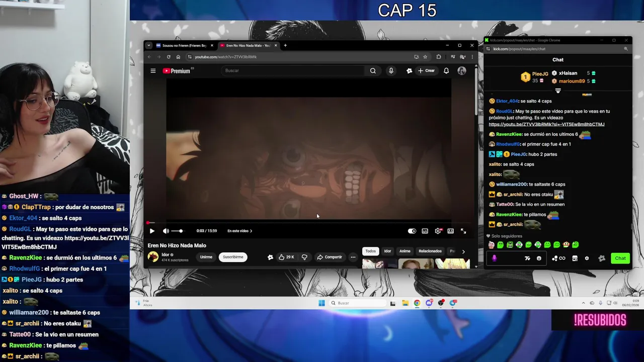Screen dimensions: 644x362
Task: Select the 'Anime' filter chip
Action: [405, 251]
